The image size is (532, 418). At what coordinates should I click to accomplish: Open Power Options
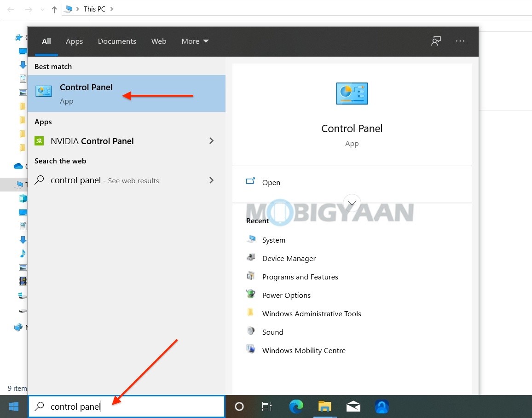pyautogui.click(x=286, y=295)
